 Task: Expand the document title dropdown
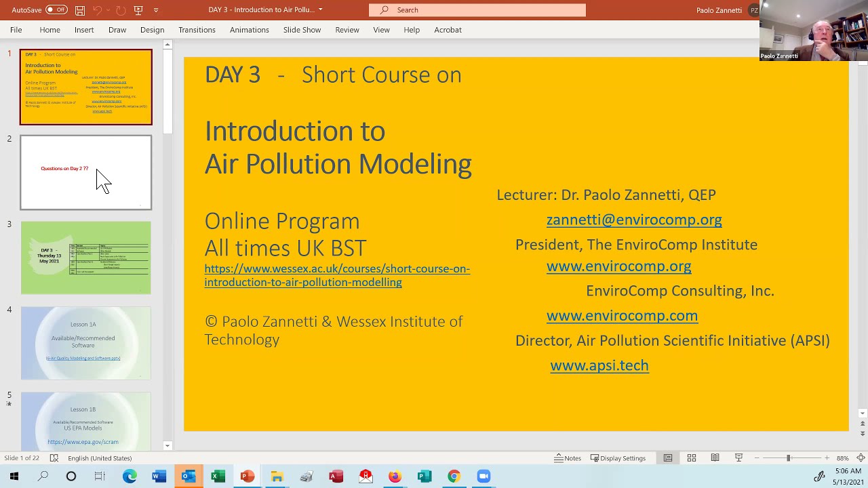pos(321,9)
